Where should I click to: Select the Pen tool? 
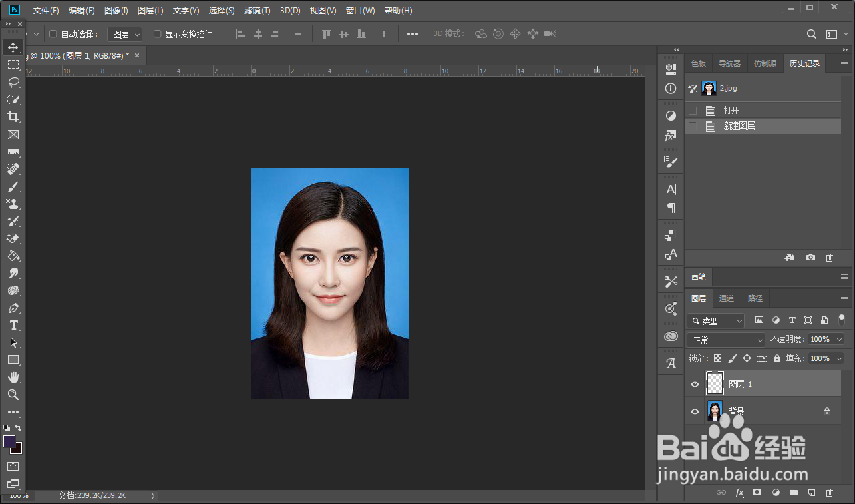click(13, 308)
